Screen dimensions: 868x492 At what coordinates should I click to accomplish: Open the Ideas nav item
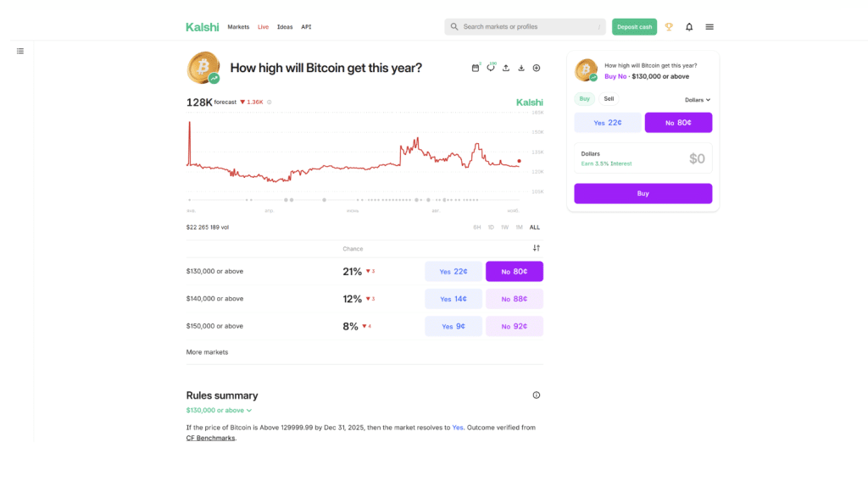(285, 27)
